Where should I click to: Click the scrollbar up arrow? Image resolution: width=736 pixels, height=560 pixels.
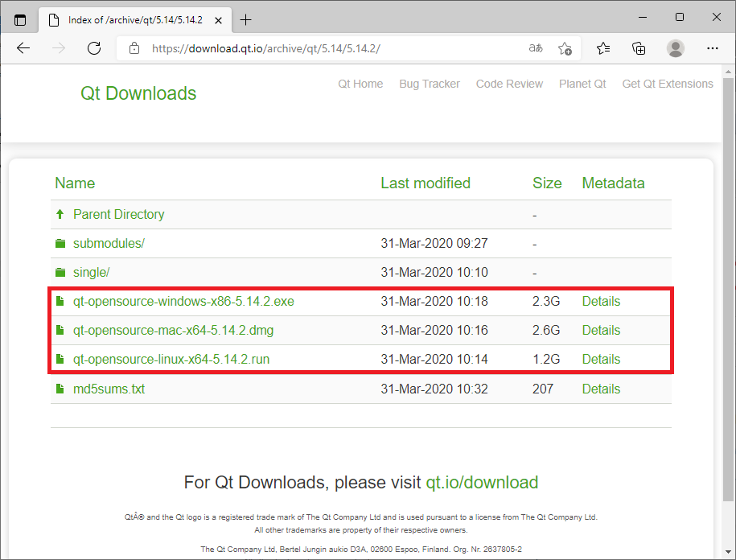pyautogui.click(x=728, y=72)
